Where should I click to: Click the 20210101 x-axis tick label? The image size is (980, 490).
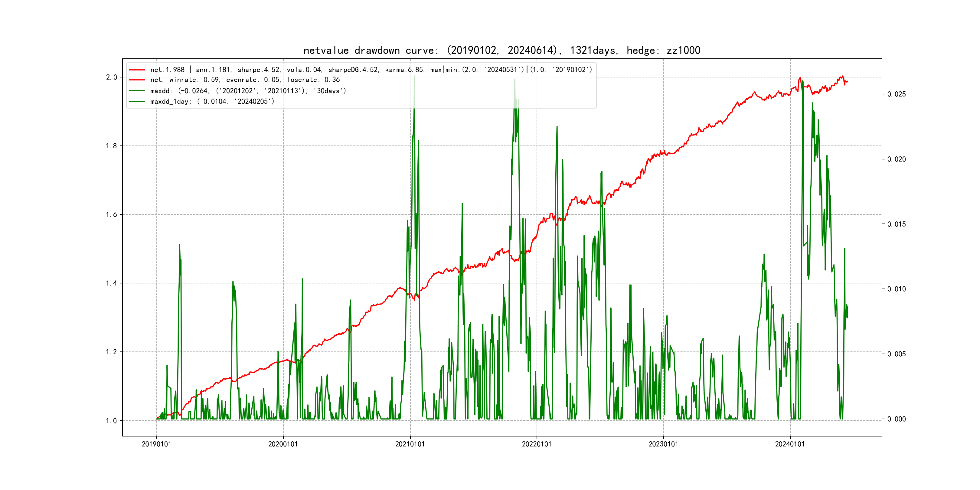tap(410, 444)
